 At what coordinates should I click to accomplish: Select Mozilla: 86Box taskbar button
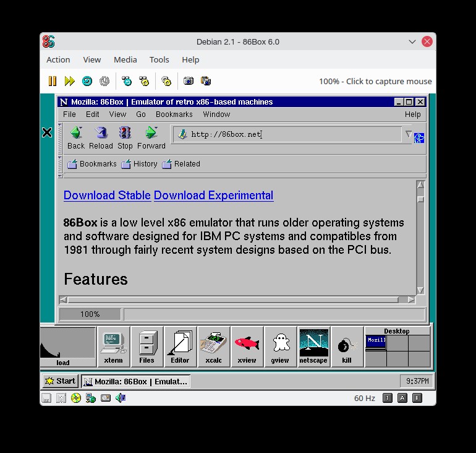pyautogui.click(x=136, y=381)
